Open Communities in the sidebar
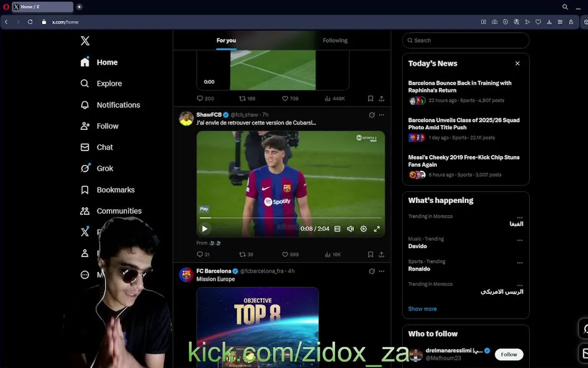 click(x=111, y=211)
